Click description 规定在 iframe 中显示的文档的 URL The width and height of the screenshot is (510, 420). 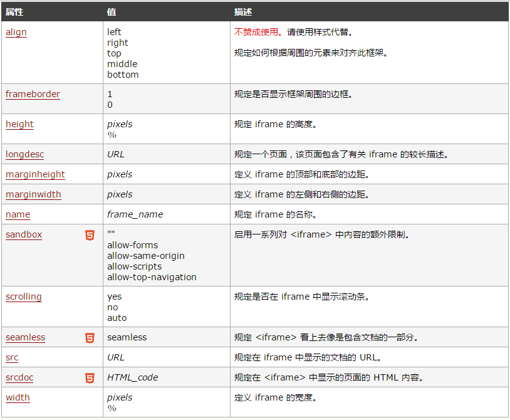click(308, 357)
